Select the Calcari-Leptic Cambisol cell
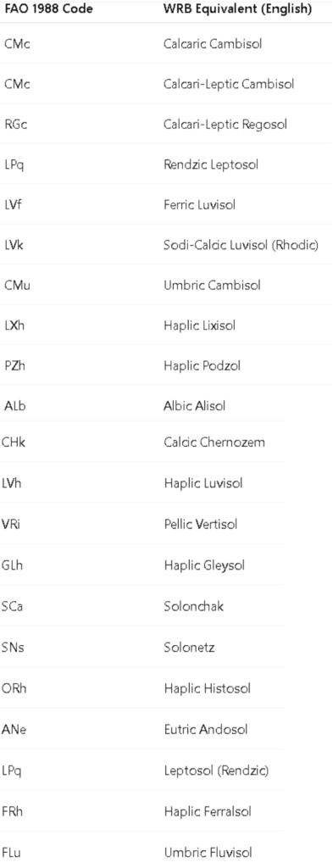333x868 pixels. 229,84
